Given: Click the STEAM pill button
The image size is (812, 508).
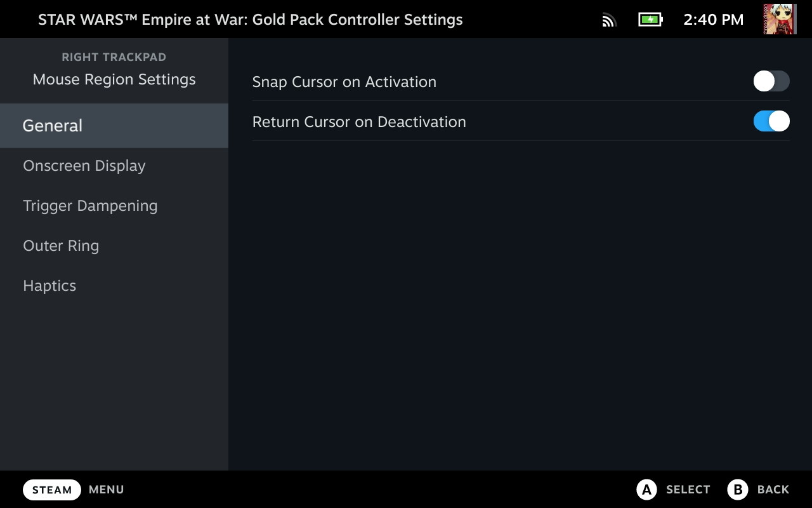Looking at the screenshot, I should (x=52, y=490).
